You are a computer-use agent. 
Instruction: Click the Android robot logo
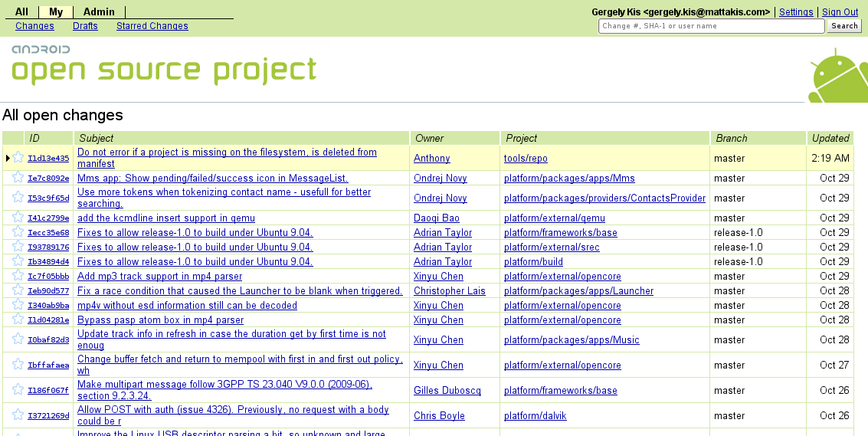pyautogui.click(x=838, y=75)
